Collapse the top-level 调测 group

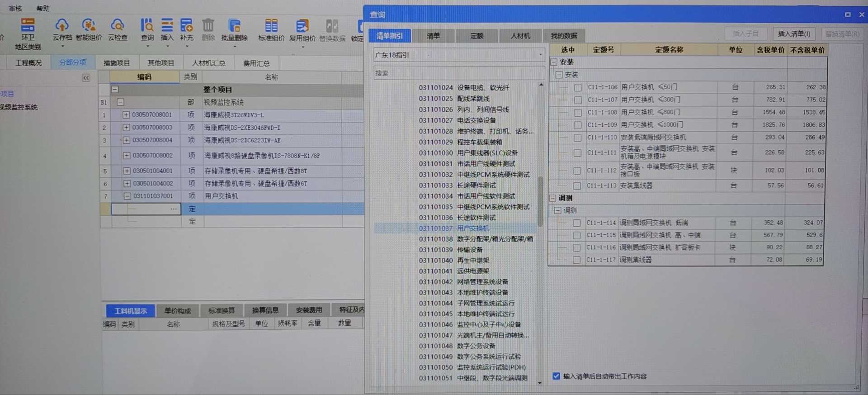pos(552,198)
